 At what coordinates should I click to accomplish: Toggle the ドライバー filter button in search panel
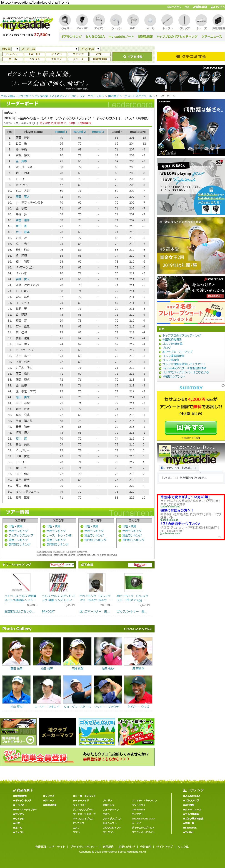point(12,54)
